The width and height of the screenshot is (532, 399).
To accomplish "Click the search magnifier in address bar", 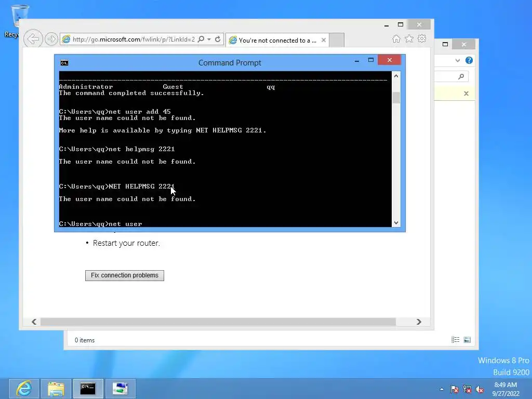I will coord(201,39).
